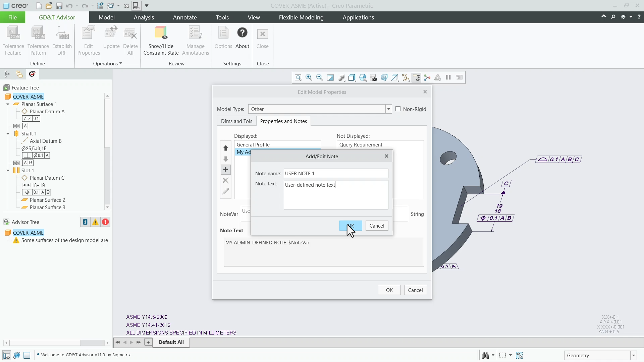The image size is (644, 362).
Task: Close the Add/Edit Note dialog with X
Action: tap(386, 156)
